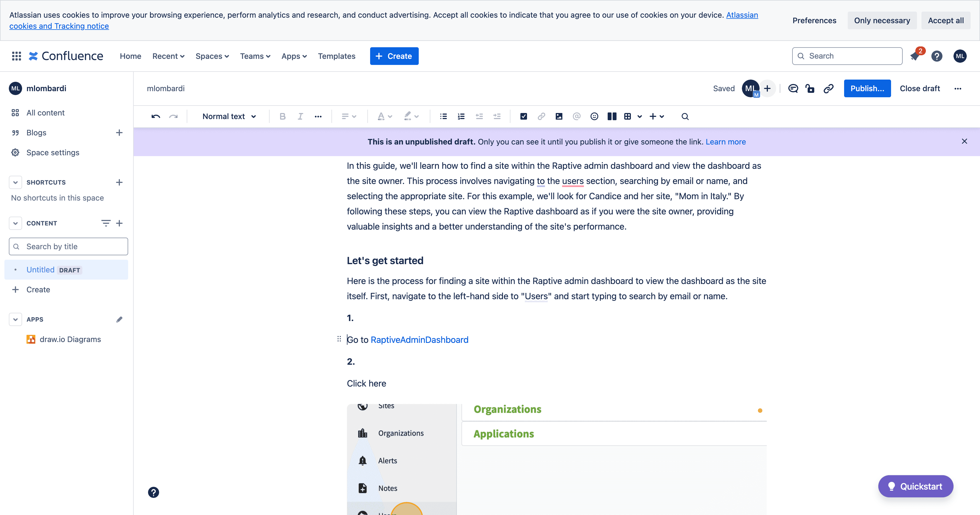Insert an image or file
The width and height of the screenshot is (980, 515).
point(559,117)
